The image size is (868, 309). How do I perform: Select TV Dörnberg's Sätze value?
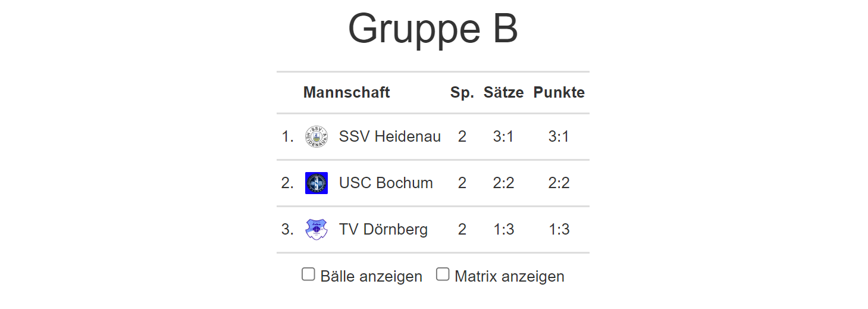(x=503, y=229)
